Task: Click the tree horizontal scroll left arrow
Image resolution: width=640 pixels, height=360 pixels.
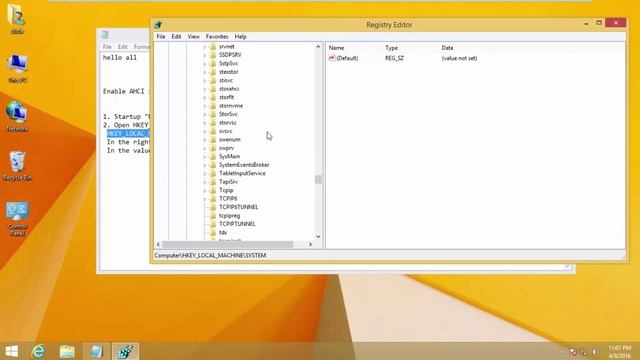Action: [158, 244]
